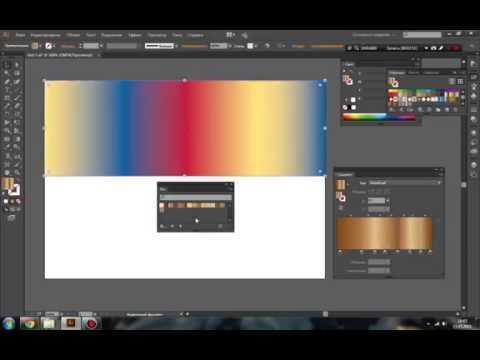Select the Zoom magnifier tool

[x=17, y=172]
